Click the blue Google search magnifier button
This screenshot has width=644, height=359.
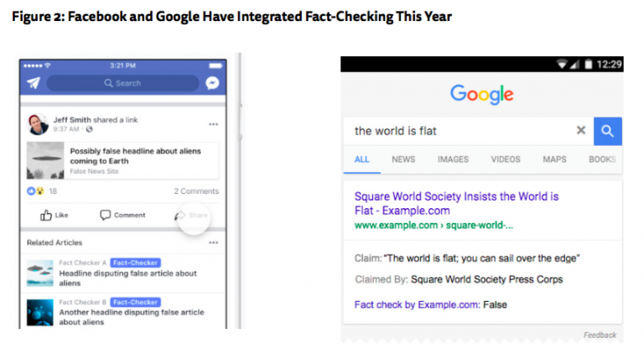[607, 131]
